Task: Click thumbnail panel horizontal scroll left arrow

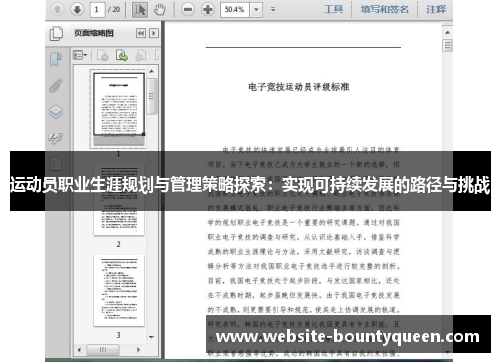Action: [x=79, y=350]
